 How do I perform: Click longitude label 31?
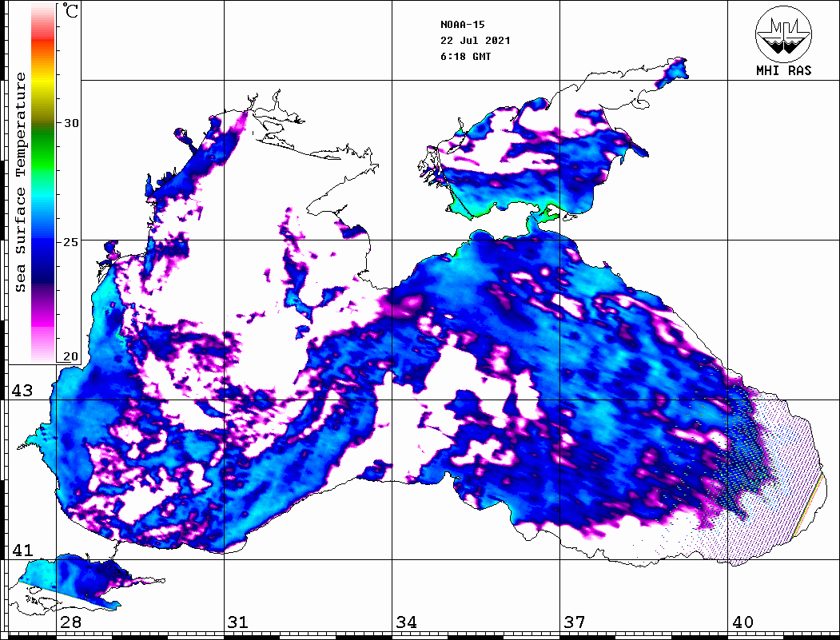(238, 622)
